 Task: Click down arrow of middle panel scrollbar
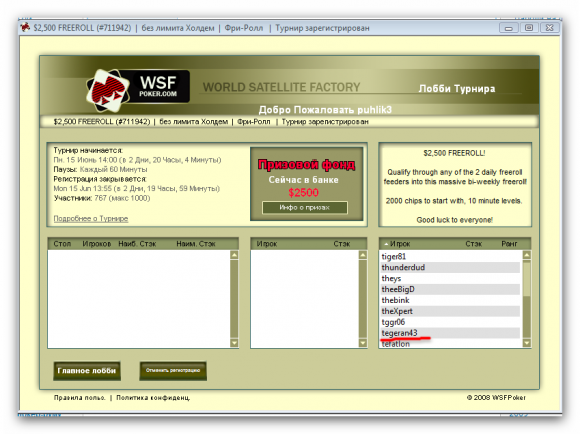click(363, 343)
